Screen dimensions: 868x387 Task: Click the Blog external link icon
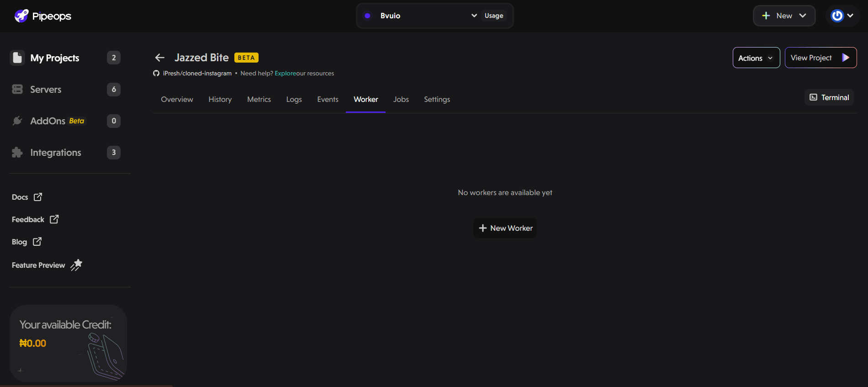pyautogui.click(x=37, y=242)
